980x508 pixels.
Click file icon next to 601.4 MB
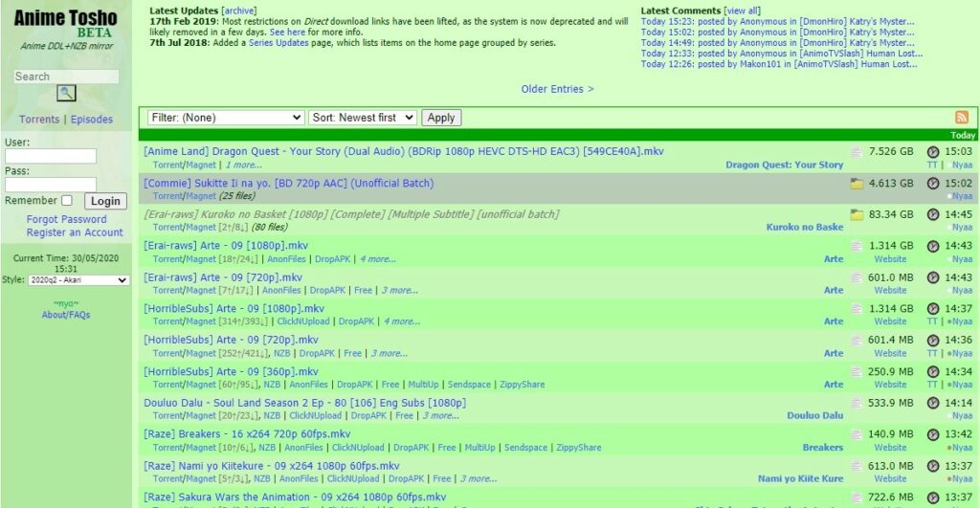pos(857,340)
